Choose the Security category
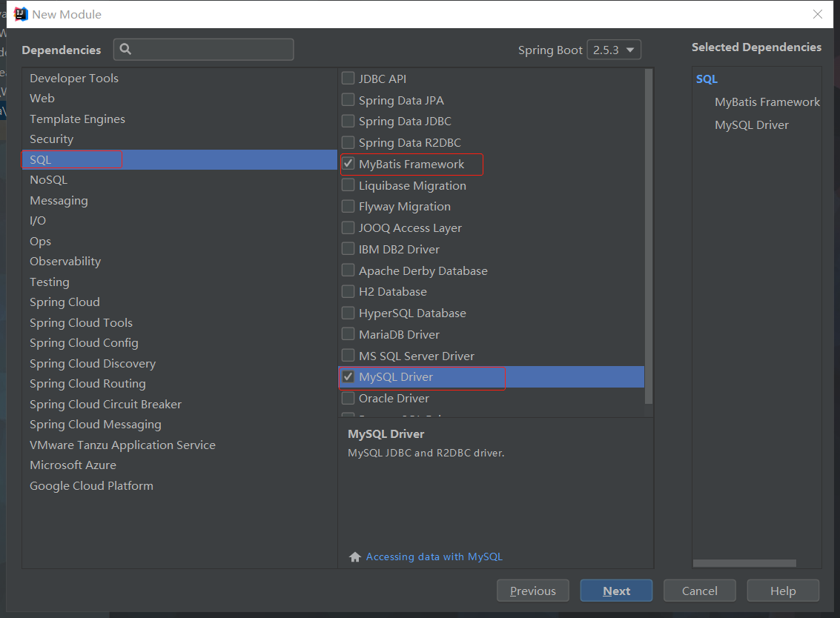The image size is (840, 618). (x=179, y=139)
